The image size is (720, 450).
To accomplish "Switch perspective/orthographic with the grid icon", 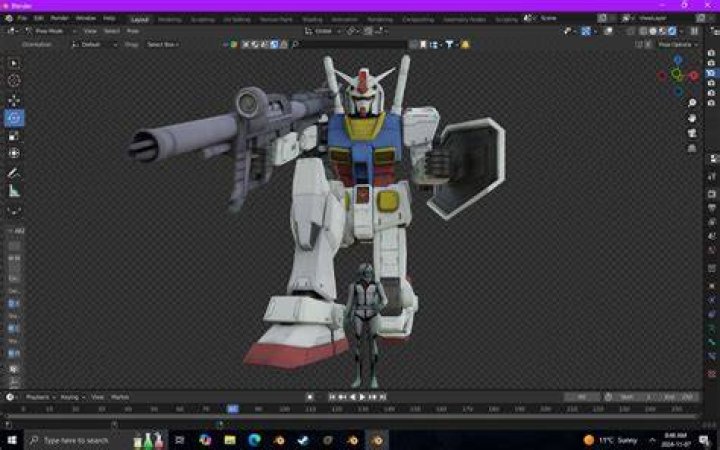I will [x=692, y=148].
